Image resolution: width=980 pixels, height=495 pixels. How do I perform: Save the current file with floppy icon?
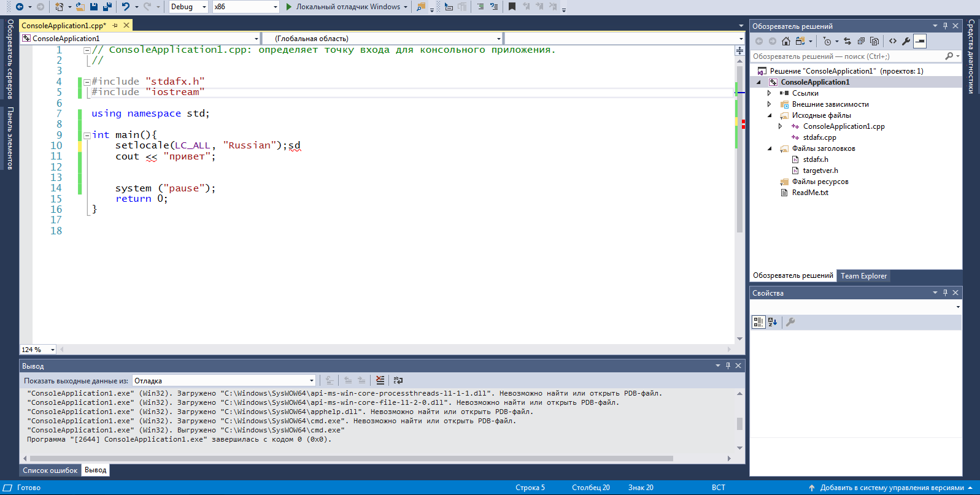coord(94,7)
